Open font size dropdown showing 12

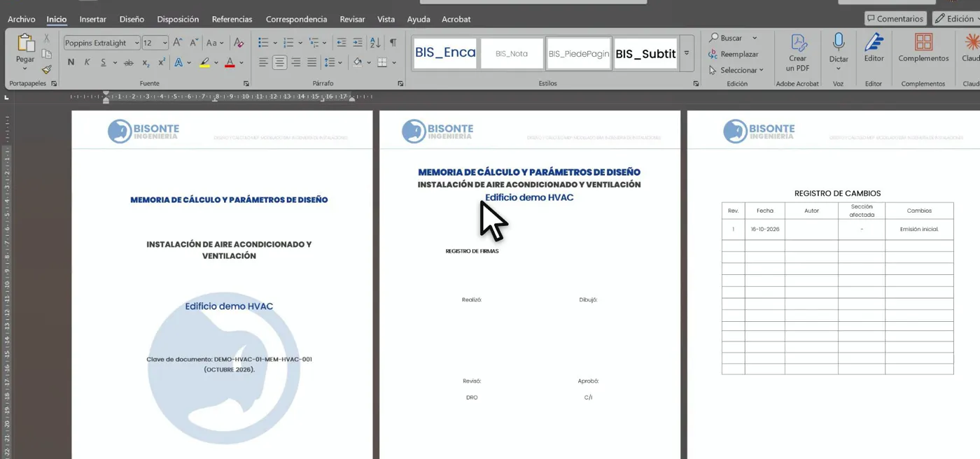point(164,43)
